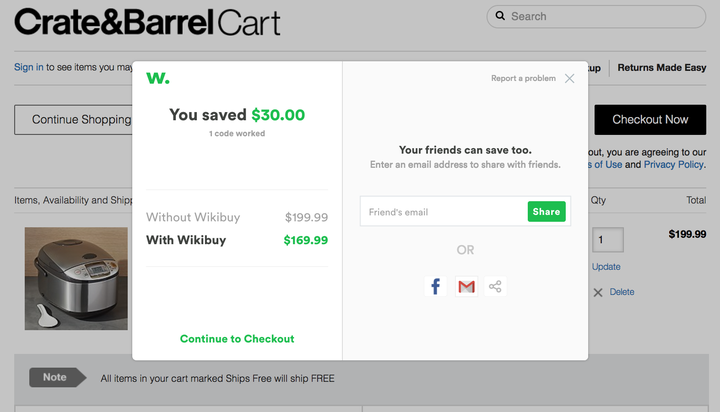Viewport: 720px width, 412px height.
Task: Click the Crate&Barrel logo
Action: click(x=114, y=22)
